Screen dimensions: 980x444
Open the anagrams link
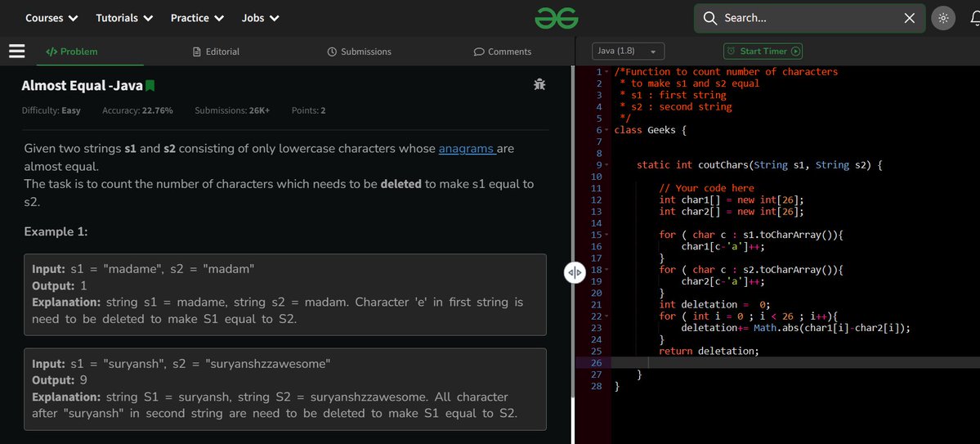click(x=468, y=149)
